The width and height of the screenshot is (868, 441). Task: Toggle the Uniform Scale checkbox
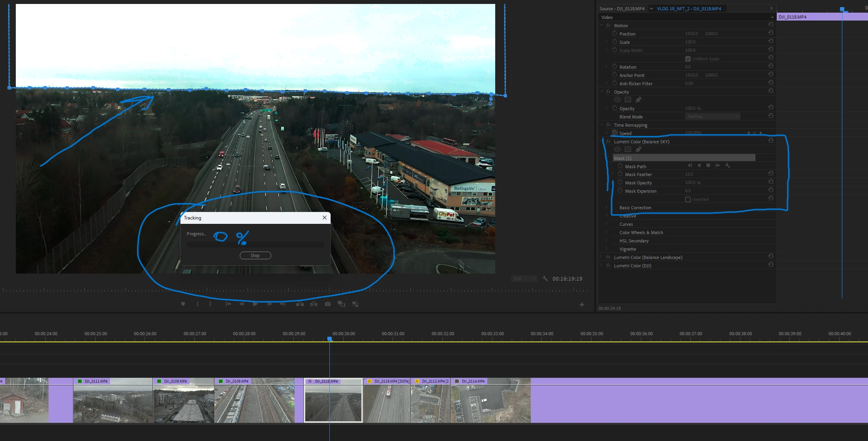tap(688, 59)
